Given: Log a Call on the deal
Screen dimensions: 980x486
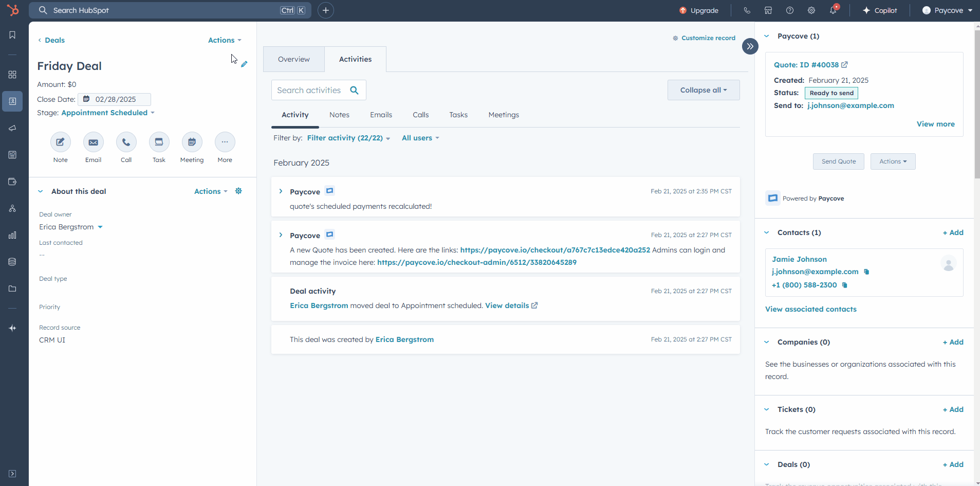Looking at the screenshot, I should (126, 142).
